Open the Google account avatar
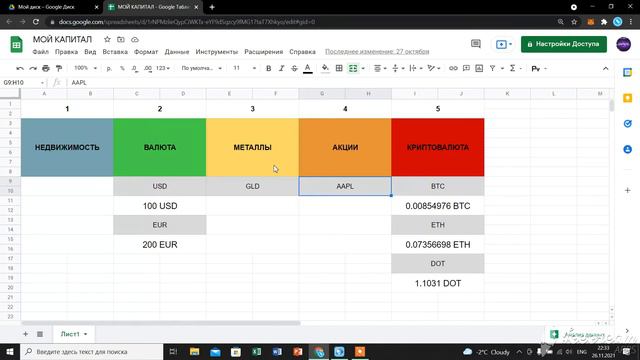The image size is (640, 360). [x=623, y=44]
